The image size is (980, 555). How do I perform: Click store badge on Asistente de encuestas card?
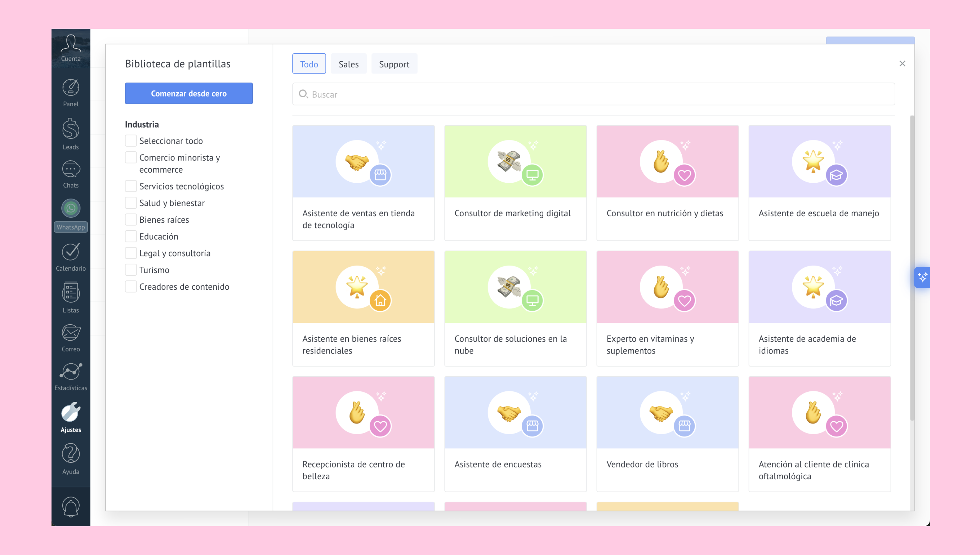532,425
